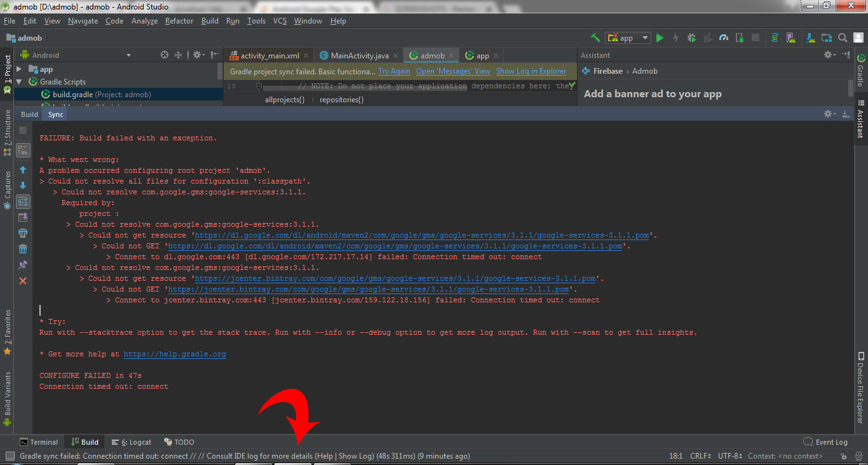The width and height of the screenshot is (868, 465).
Task: Open Project Structure icon
Action: tap(825, 38)
